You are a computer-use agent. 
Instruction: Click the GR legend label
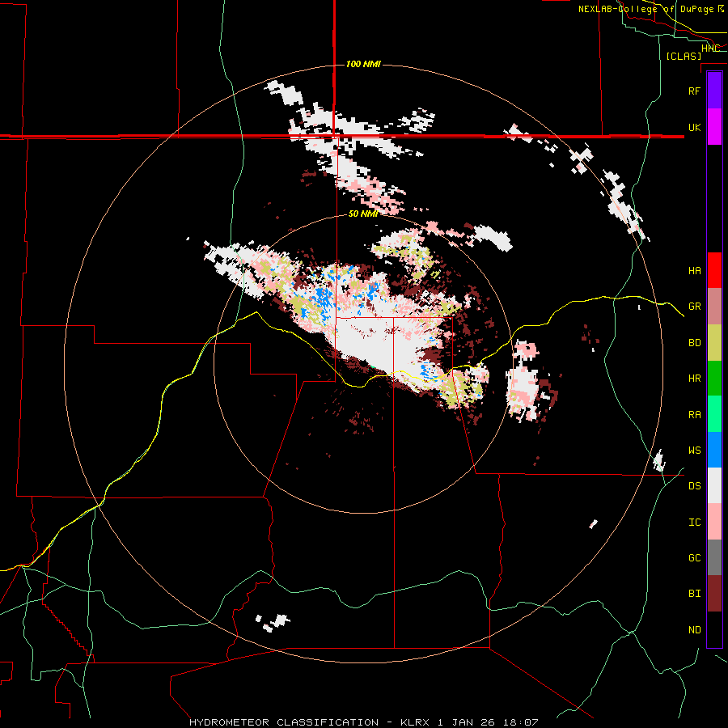tap(694, 307)
